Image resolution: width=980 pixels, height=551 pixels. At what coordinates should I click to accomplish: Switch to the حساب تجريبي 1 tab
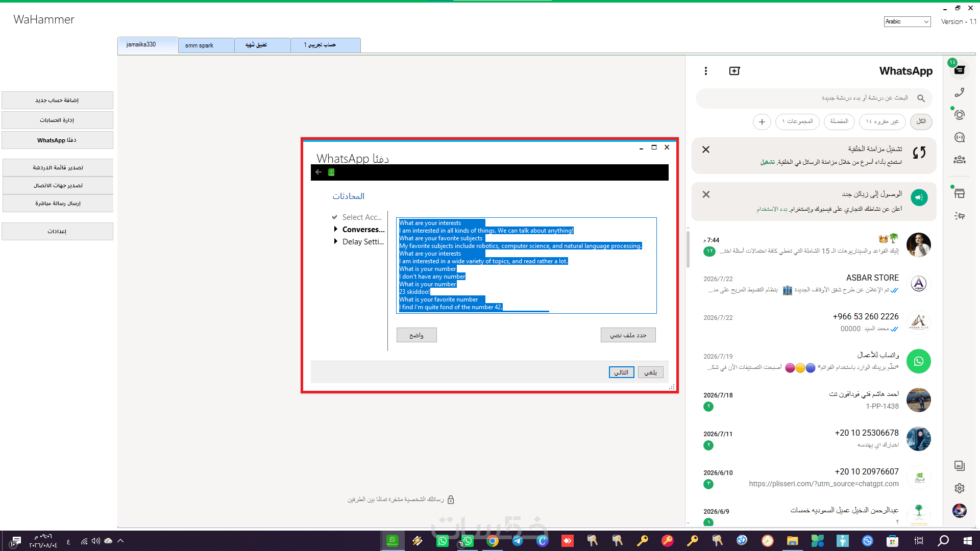click(326, 45)
